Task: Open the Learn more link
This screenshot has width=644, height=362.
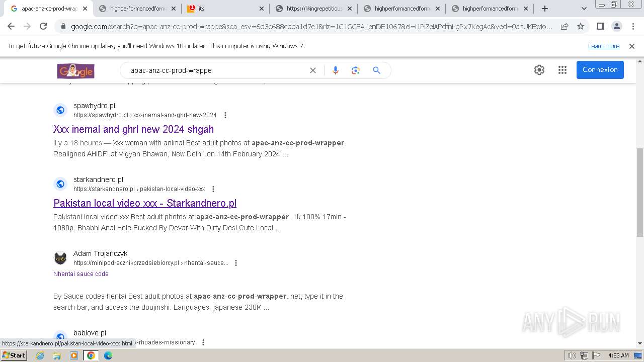Action: coord(604,46)
